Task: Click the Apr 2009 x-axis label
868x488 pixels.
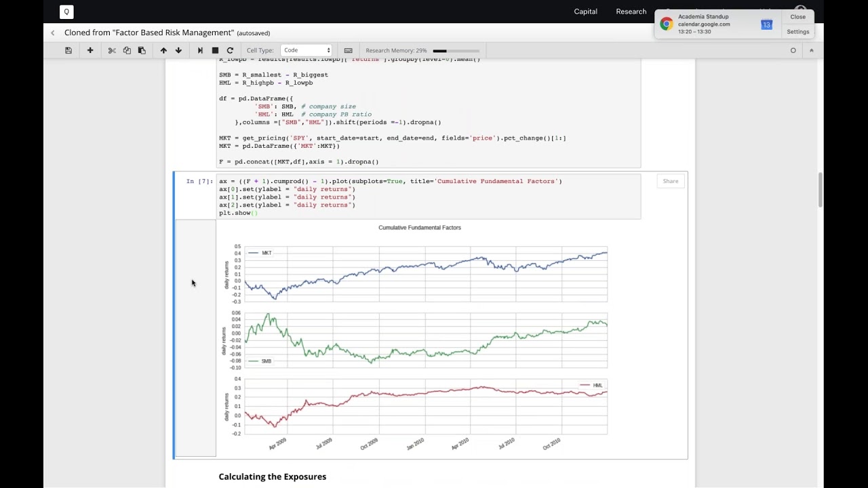Action: coord(278,444)
